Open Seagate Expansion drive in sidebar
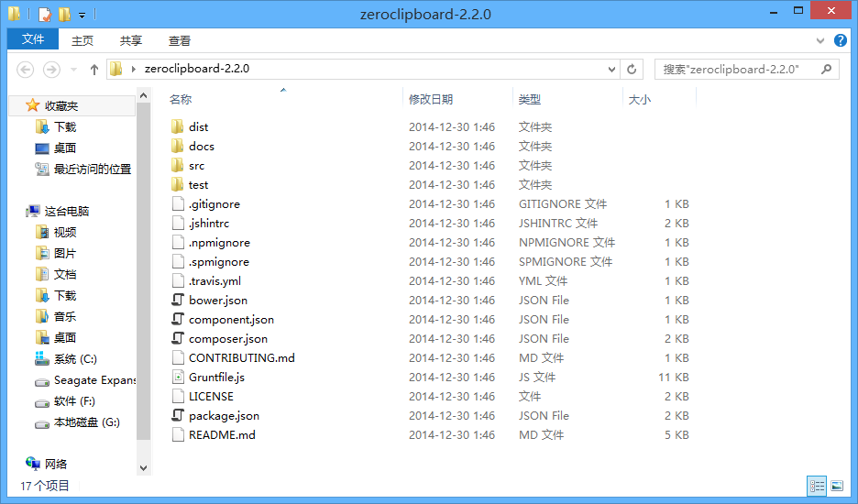 [85, 380]
